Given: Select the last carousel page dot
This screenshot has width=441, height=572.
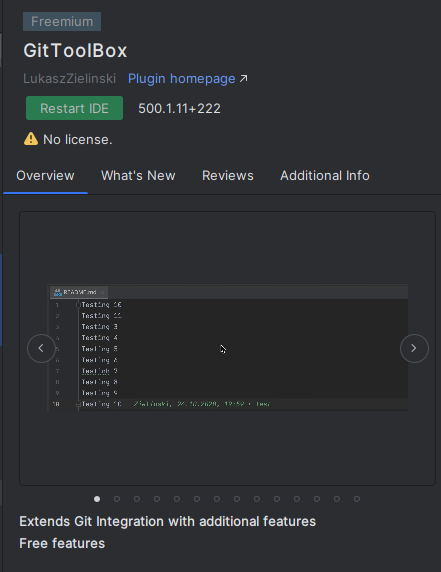Looking at the screenshot, I should (357, 499).
